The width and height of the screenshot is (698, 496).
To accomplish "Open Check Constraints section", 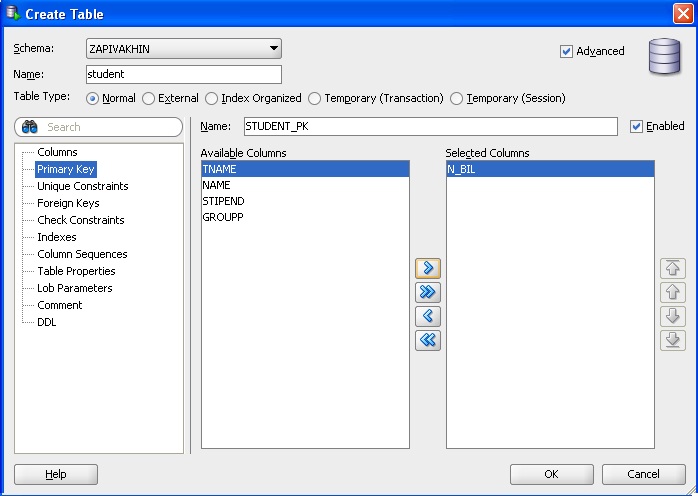I will point(81,220).
